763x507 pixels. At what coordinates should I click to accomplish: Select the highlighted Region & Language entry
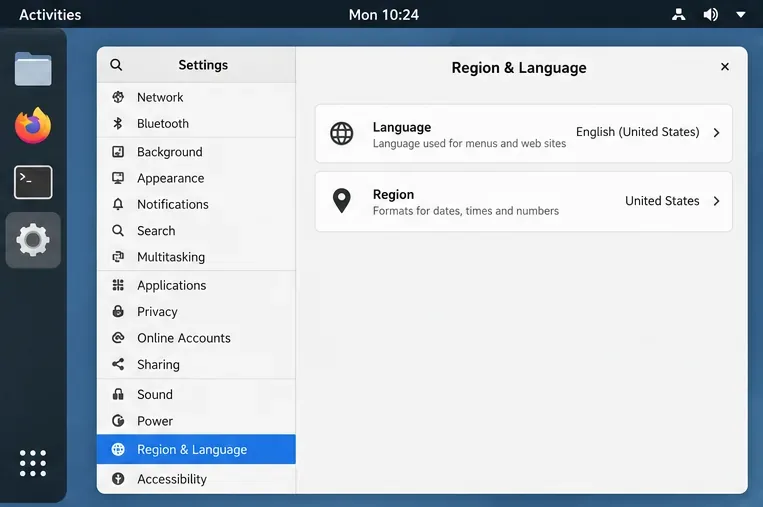(x=196, y=449)
